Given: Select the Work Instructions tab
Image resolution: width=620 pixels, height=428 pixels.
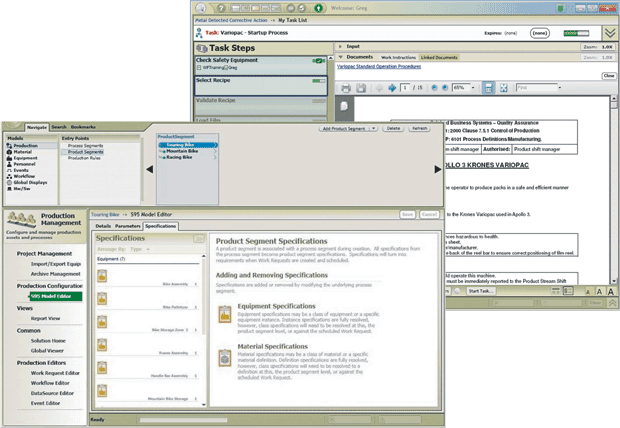Looking at the screenshot, I should pos(398,57).
